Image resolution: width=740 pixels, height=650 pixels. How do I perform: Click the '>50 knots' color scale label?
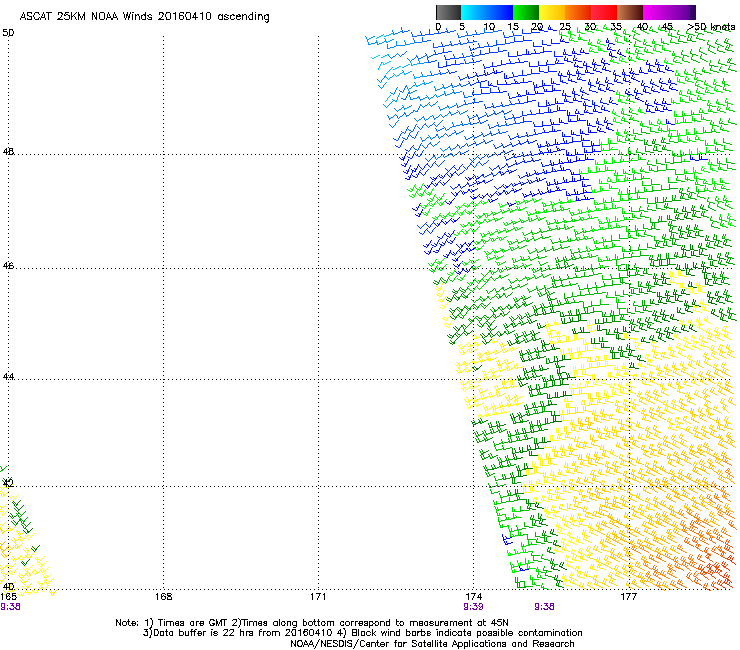[711, 27]
